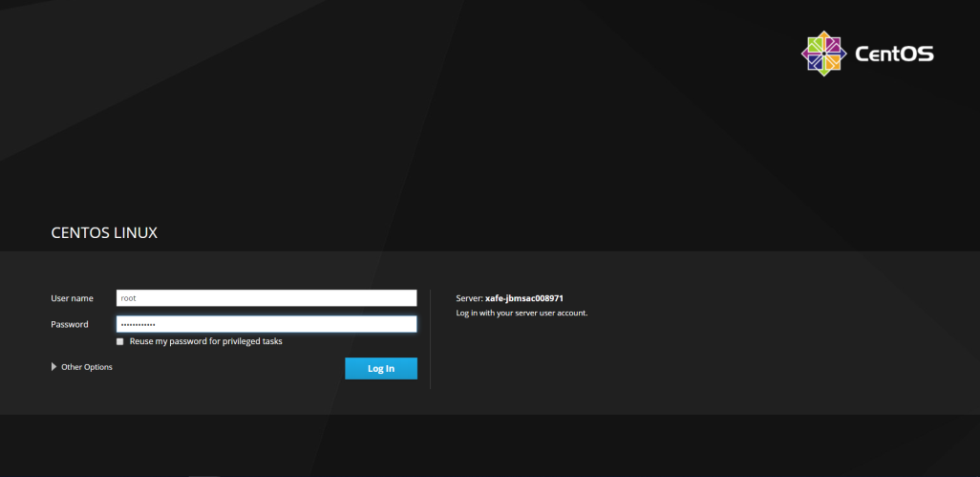Screen dimensions: 980x477
Task: Click the 'Password' field label
Action: (x=70, y=324)
